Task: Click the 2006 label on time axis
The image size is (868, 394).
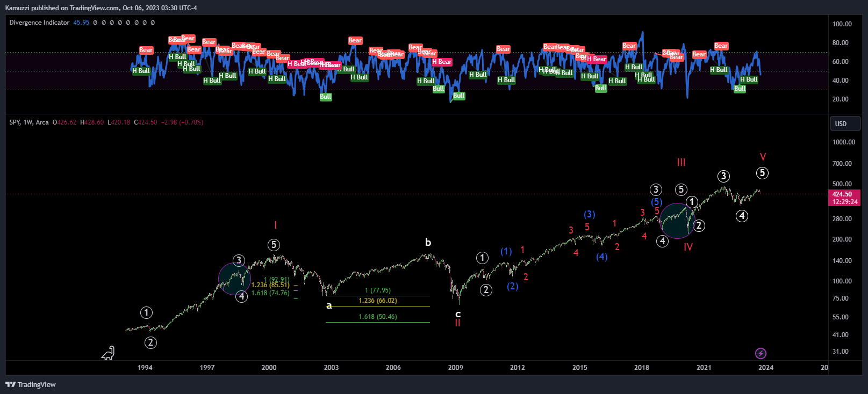Action: tap(393, 368)
